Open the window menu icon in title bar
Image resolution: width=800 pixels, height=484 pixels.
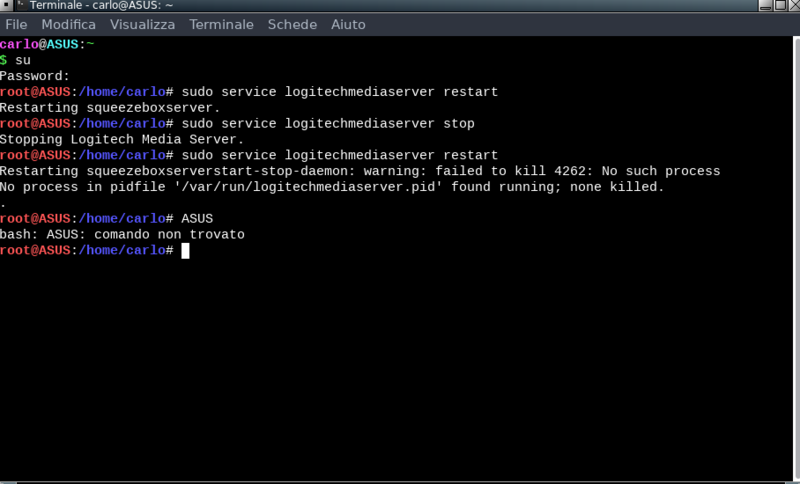(x=7, y=6)
